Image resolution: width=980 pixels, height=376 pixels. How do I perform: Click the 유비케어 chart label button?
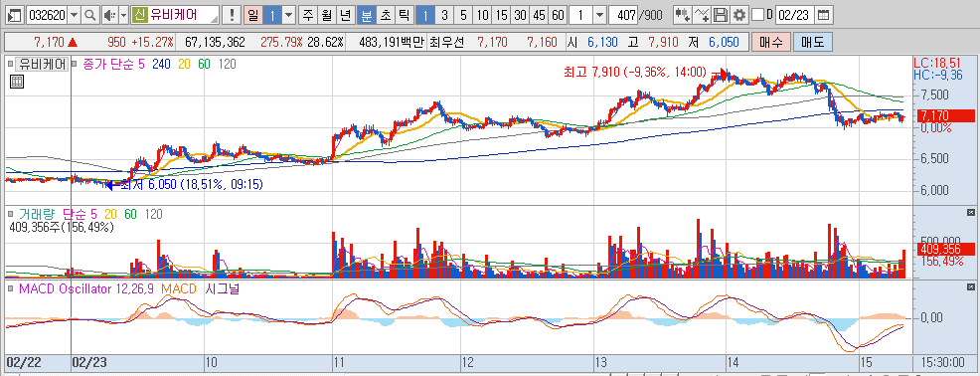(x=43, y=64)
